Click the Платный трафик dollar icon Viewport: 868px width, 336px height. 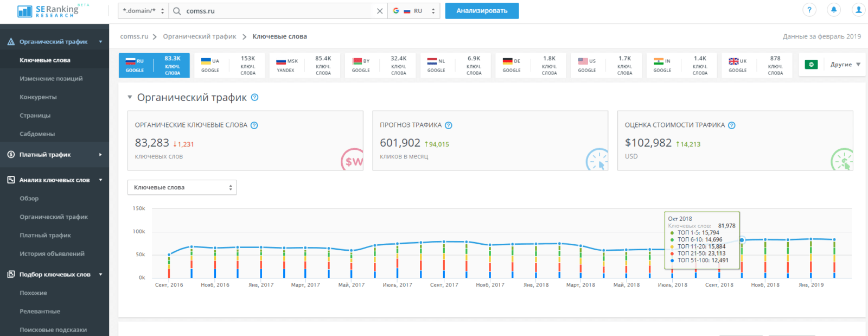pos(11,155)
